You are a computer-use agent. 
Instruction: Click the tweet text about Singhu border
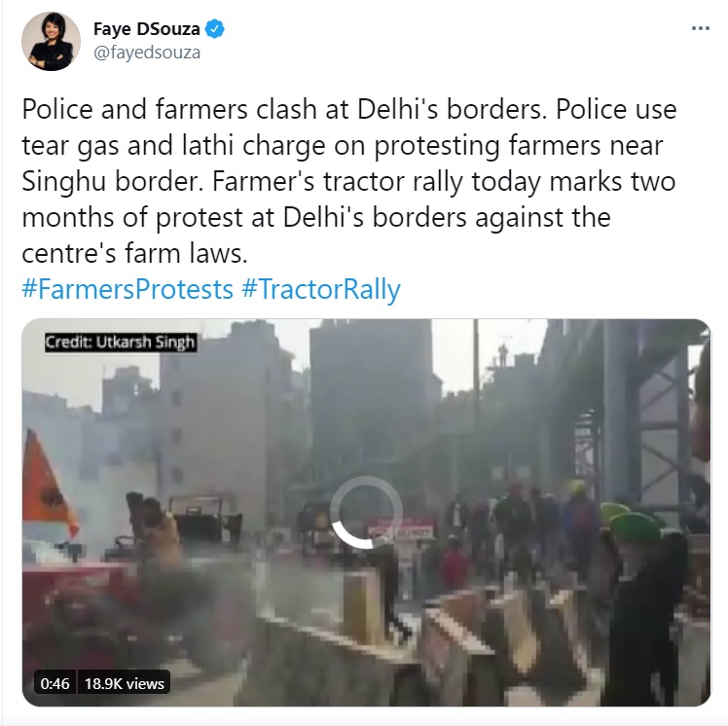(348, 181)
